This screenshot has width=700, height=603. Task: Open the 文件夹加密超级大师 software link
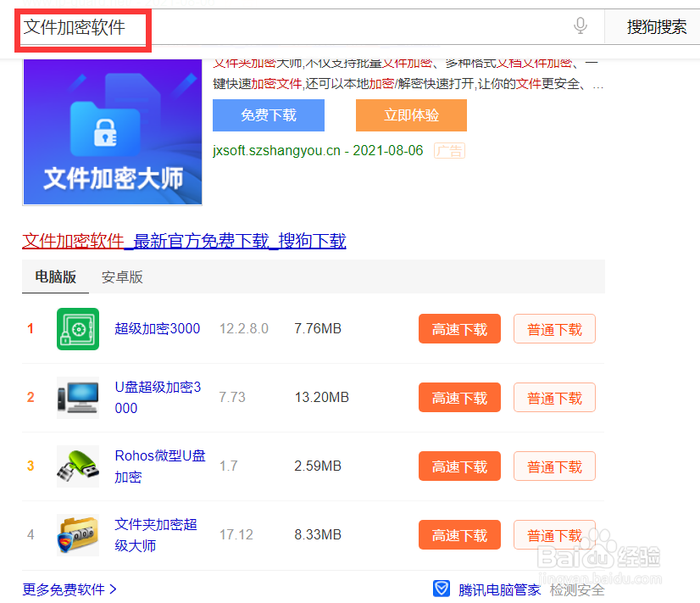coord(156,535)
